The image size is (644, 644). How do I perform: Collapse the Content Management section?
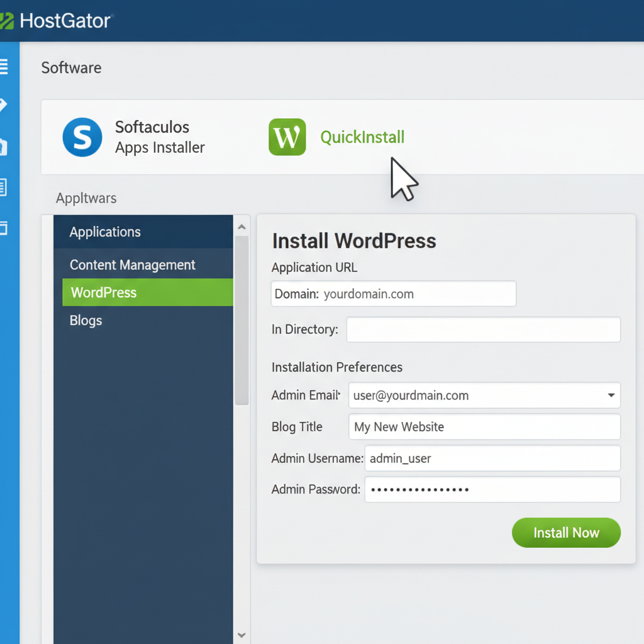coord(132,265)
